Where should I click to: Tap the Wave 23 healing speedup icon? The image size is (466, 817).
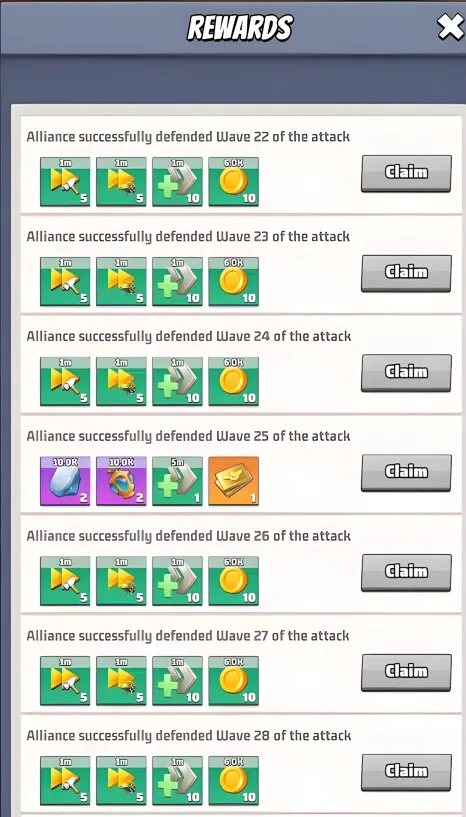(177, 281)
